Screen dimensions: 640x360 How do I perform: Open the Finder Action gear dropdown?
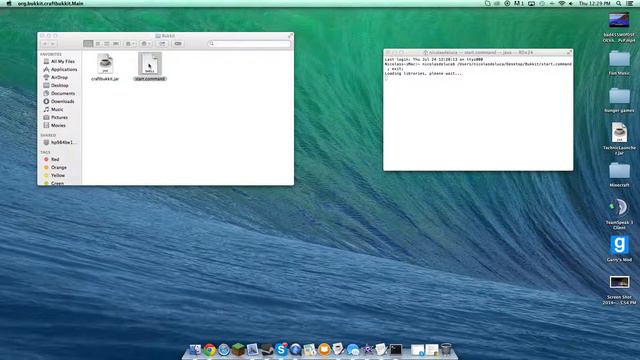coord(146,44)
